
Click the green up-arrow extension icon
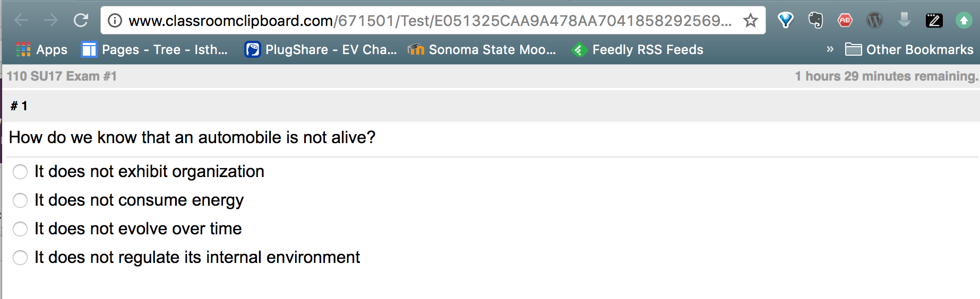(x=964, y=21)
